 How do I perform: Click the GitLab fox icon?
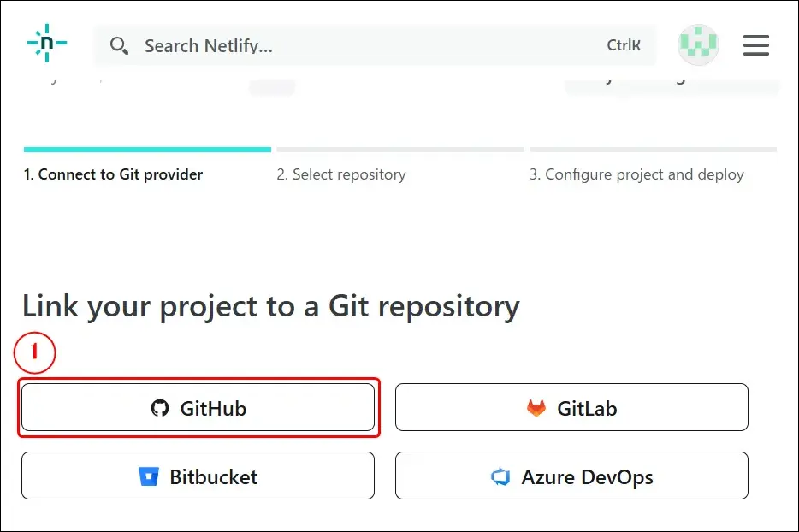(536, 408)
